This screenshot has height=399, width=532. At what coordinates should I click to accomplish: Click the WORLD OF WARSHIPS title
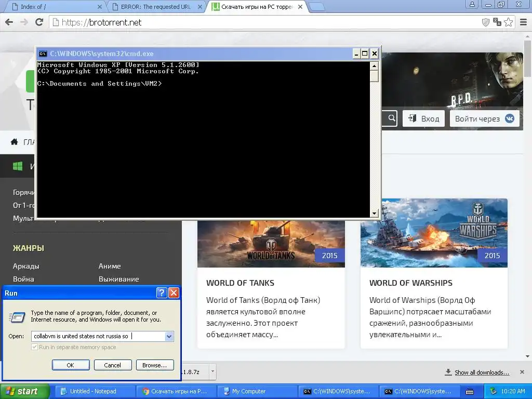pos(411,283)
